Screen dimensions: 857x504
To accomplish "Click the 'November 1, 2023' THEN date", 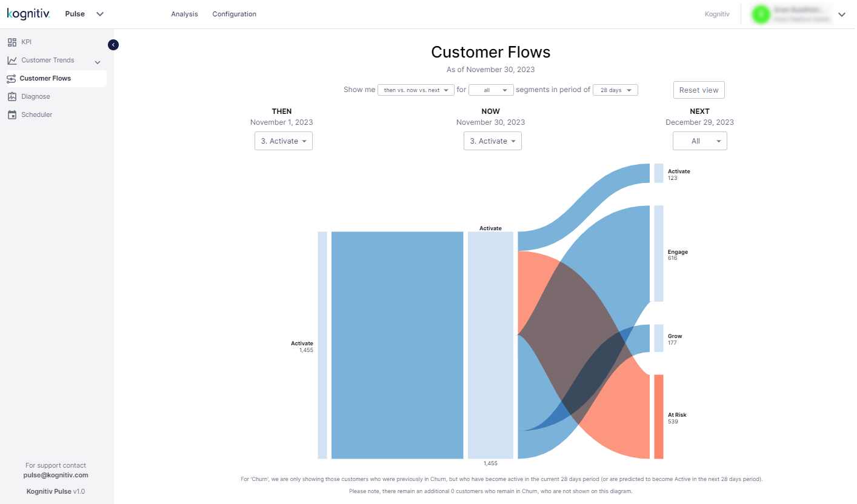I will point(282,122).
